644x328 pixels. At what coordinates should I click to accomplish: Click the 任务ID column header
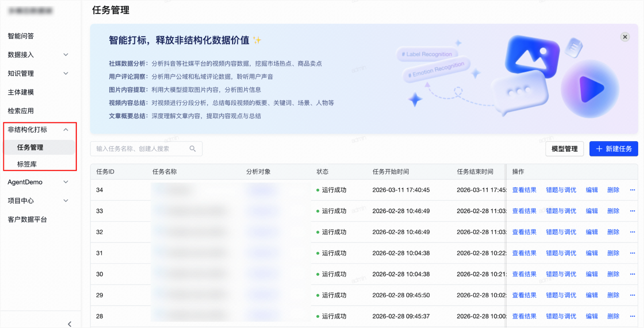click(105, 172)
